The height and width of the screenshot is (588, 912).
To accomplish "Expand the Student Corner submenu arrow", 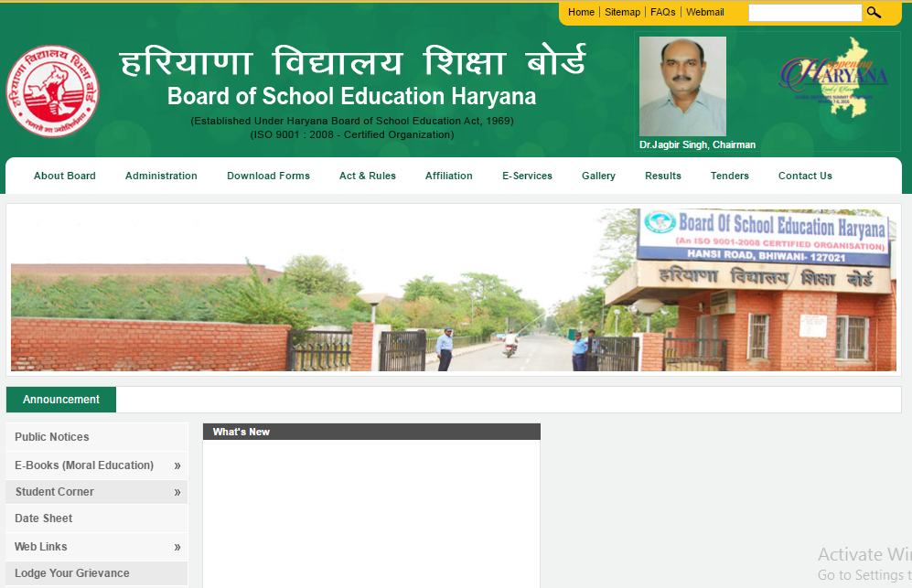I will pos(177,493).
